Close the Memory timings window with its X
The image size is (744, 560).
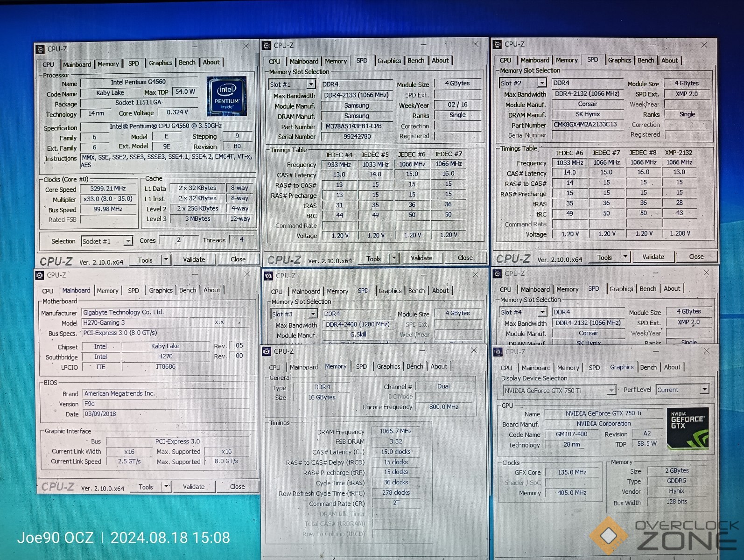pos(474,350)
